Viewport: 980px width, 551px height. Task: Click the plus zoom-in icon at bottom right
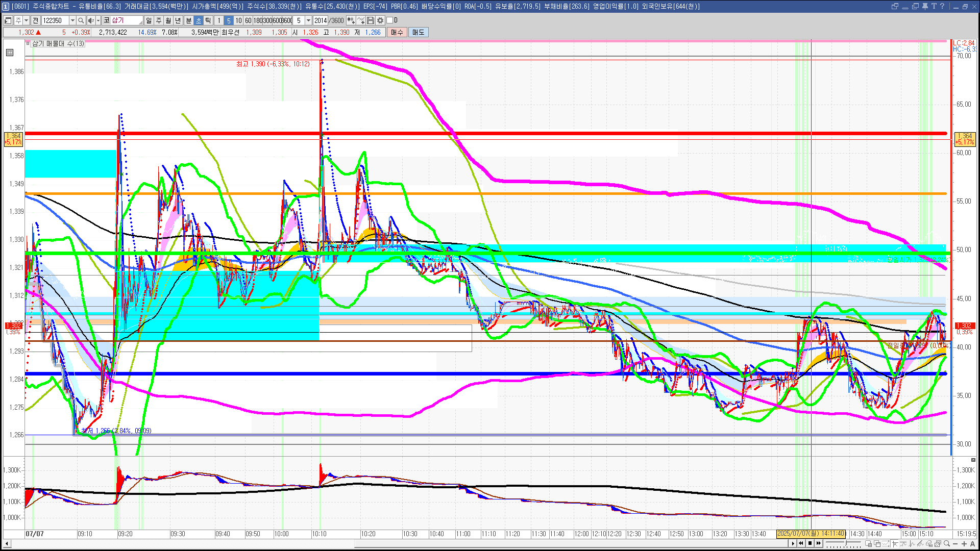point(964,543)
